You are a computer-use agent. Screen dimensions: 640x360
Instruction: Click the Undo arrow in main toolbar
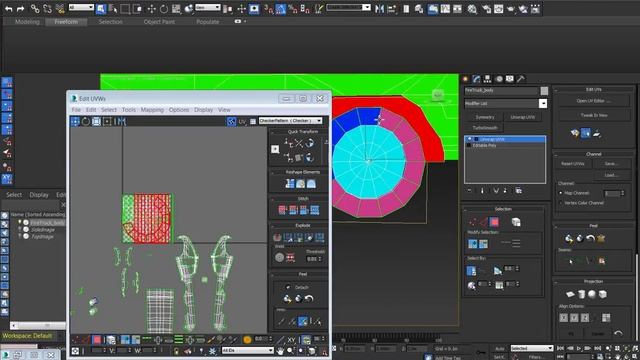click(8, 8)
